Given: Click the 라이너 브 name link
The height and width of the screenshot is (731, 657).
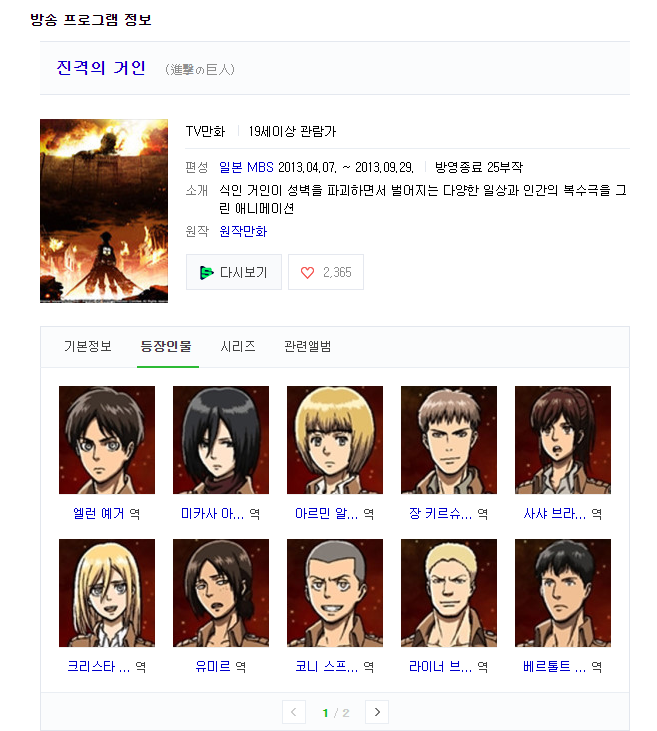Looking at the screenshot, I should pyautogui.click(x=441, y=667).
